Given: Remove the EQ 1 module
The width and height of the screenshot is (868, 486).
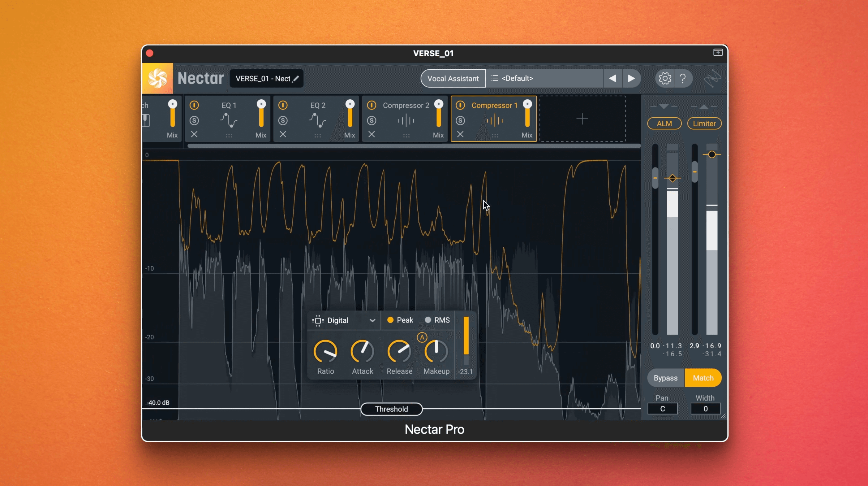Looking at the screenshot, I should [194, 134].
